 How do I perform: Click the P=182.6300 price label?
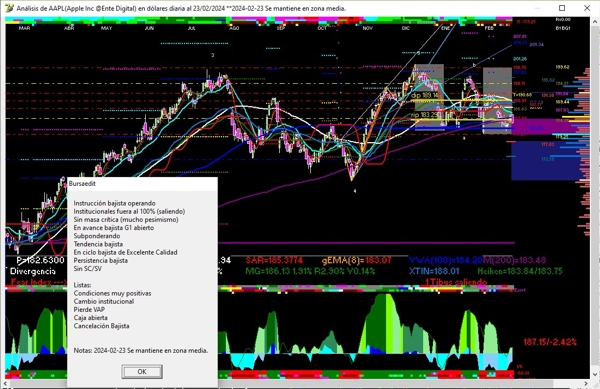(41, 260)
